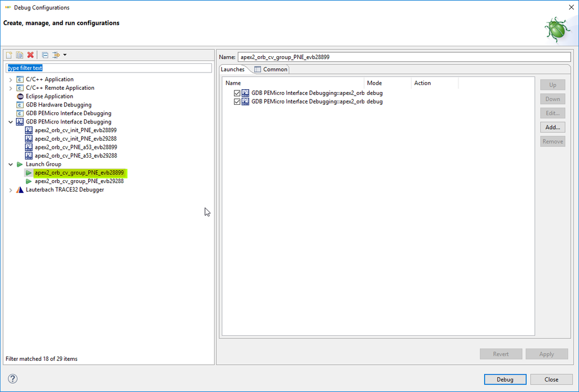
Task: Click icon of apex2_orb_cv_init_PNE_evb28899
Action: click(29, 130)
